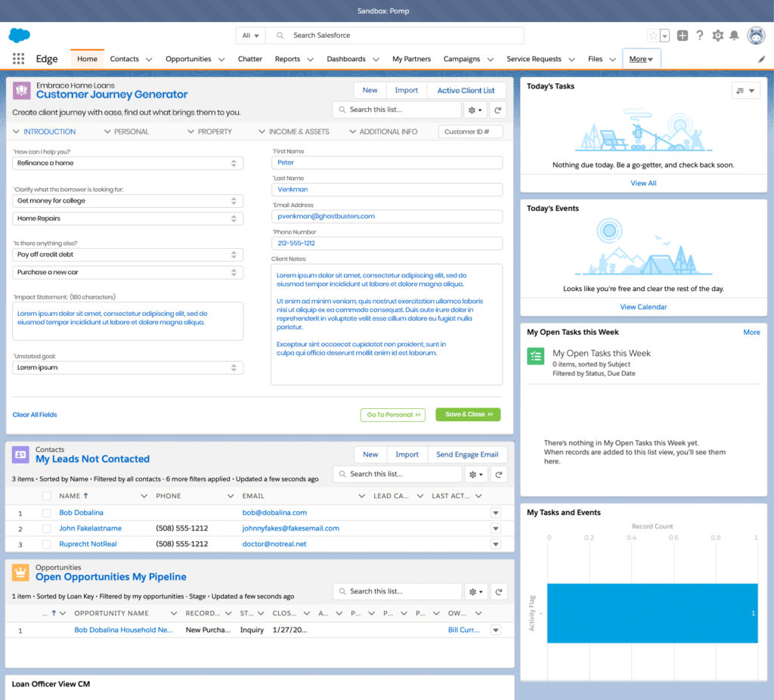Switch to the Chatter tab
Screen dimensions: 774x700
click(250, 59)
